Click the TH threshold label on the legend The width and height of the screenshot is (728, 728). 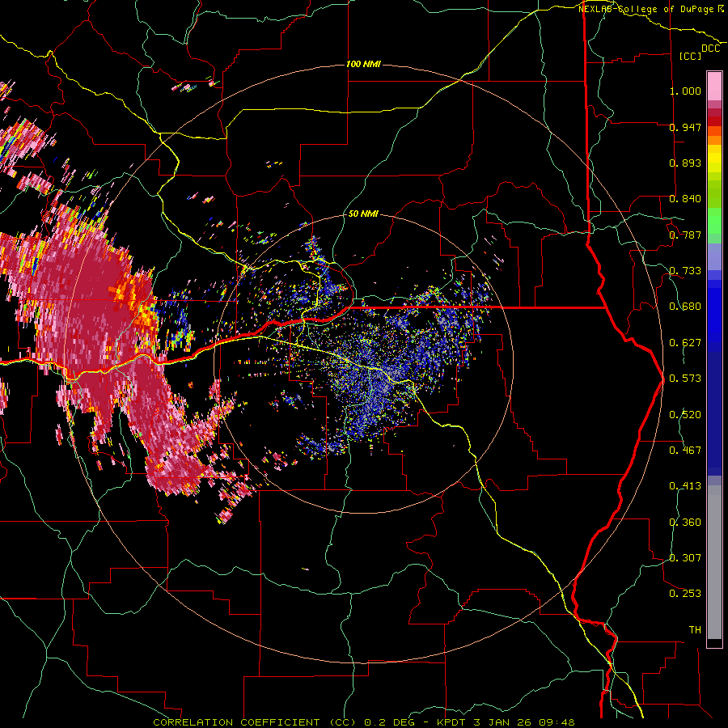695,630
